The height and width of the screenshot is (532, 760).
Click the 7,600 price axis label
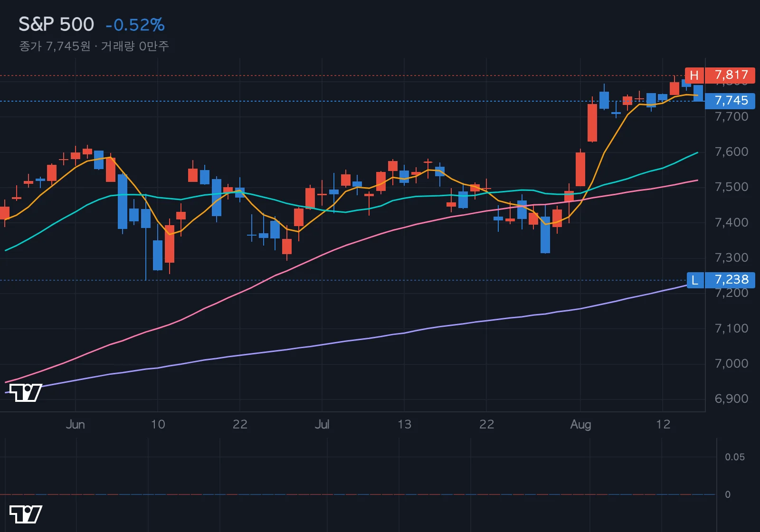coord(731,152)
